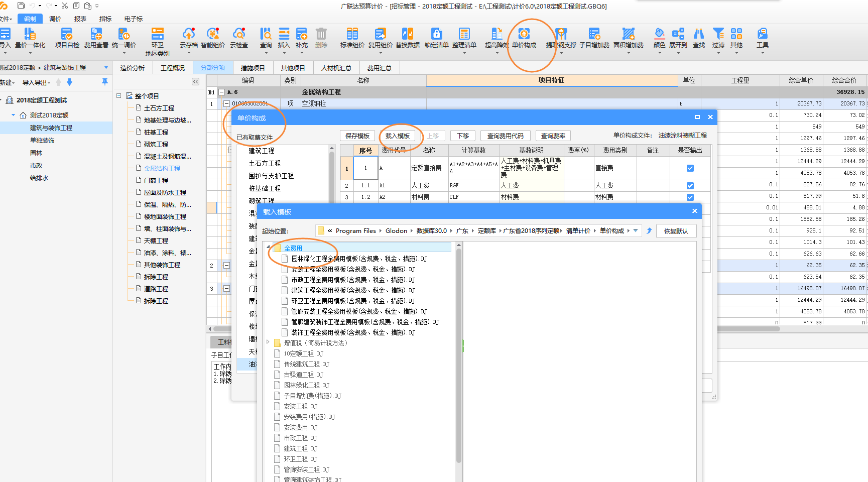
Task: Open the 查询 search tool
Action: (266, 38)
